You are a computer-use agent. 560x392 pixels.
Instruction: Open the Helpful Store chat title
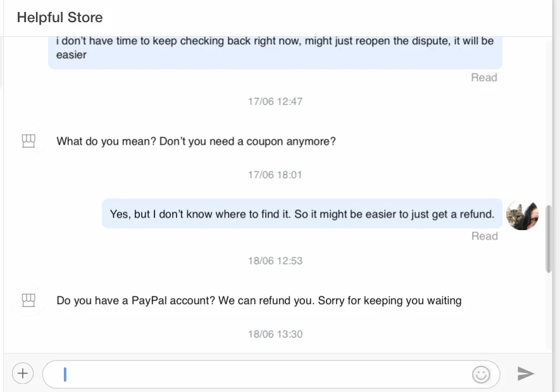[x=60, y=18]
